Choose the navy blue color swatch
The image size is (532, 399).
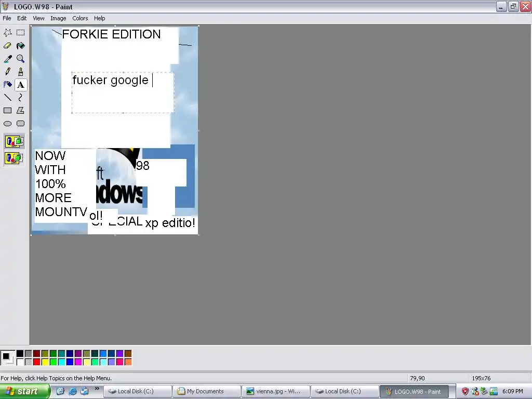point(70,354)
